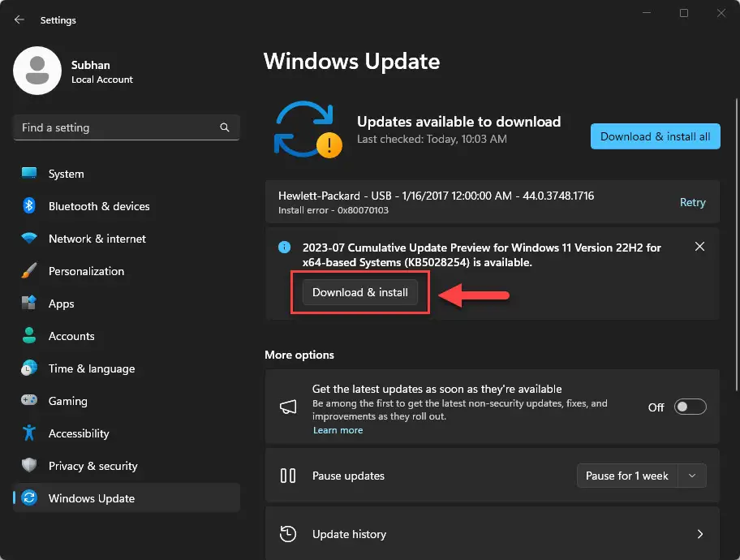The height and width of the screenshot is (560, 740).
Task: Click the back arrow in Settings header
Action: pyautogui.click(x=19, y=19)
